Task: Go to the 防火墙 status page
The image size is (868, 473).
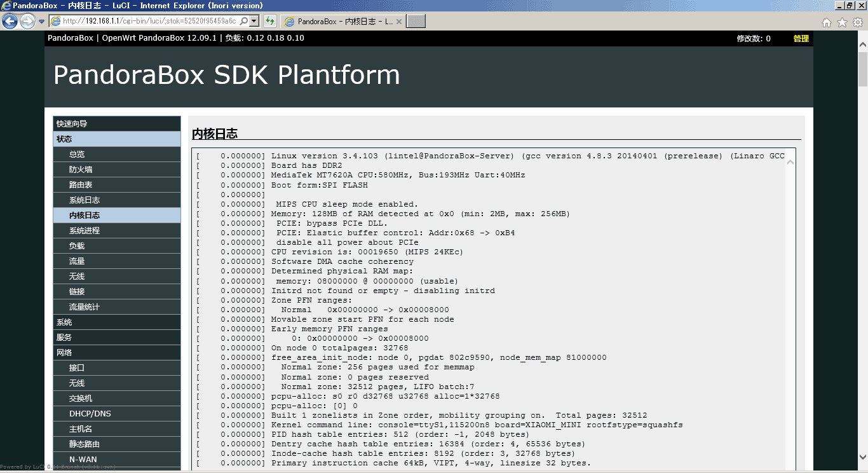Action: [117, 170]
